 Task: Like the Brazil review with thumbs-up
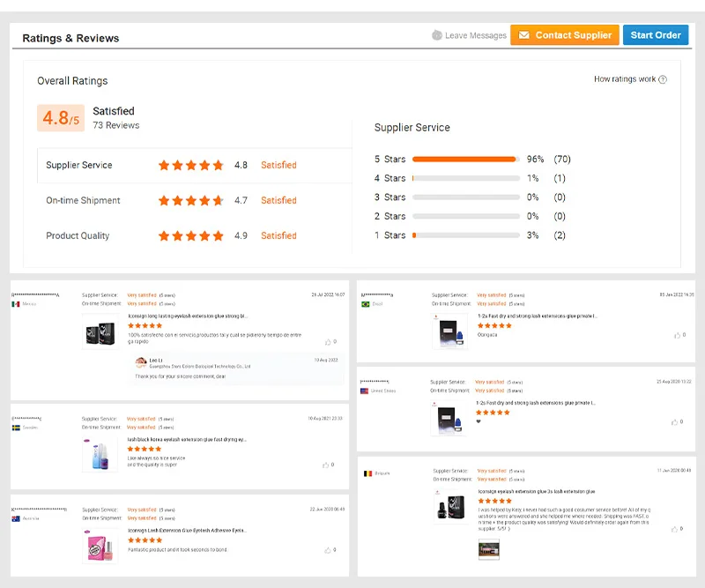click(x=676, y=335)
